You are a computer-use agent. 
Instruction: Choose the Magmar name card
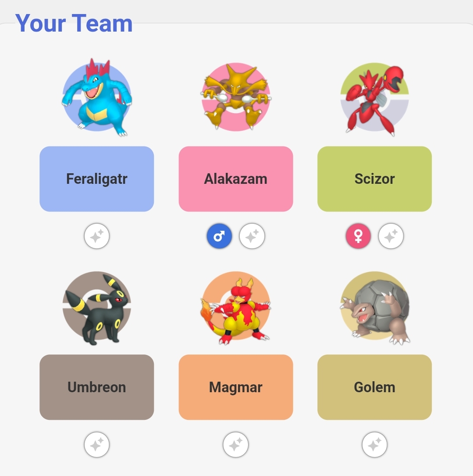[236, 387]
